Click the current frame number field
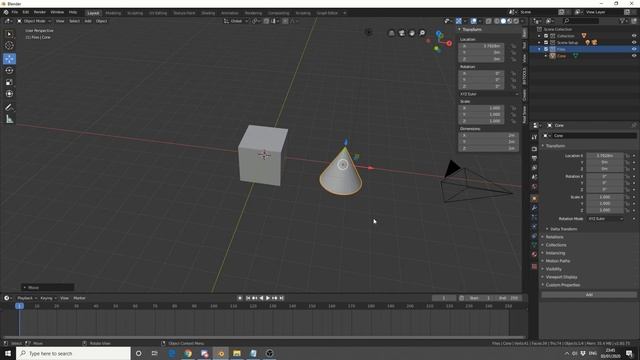This screenshot has height=360, width=640. pos(444,298)
